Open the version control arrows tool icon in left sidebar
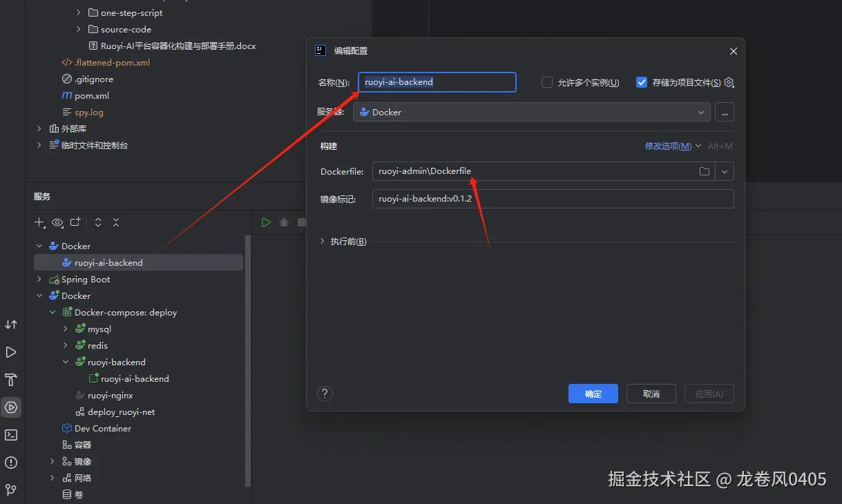The width and height of the screenshot is (842, 504). pos(11,324)
